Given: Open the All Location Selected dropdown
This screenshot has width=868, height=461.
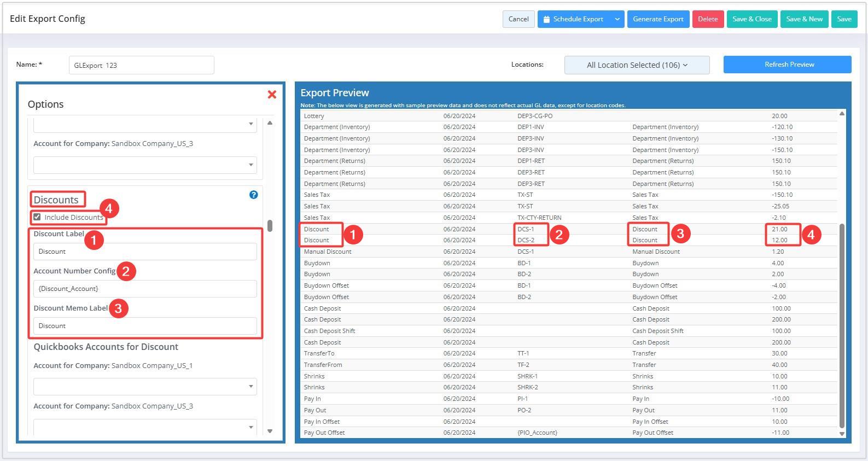Looking at the screenshot, I should (637, 65).
